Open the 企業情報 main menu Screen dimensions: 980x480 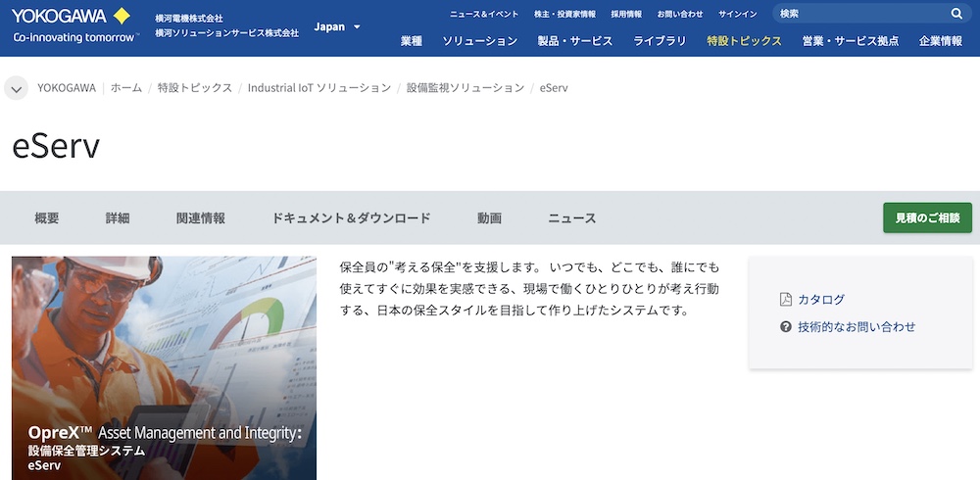point(941,41)
